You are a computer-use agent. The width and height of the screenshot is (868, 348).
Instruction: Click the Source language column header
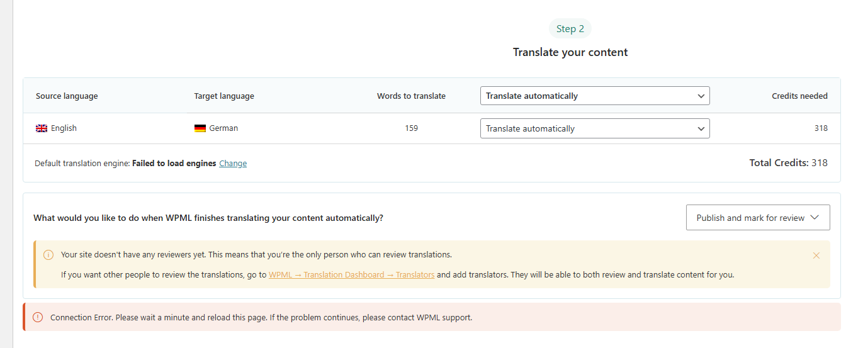[x=67, y=96]
